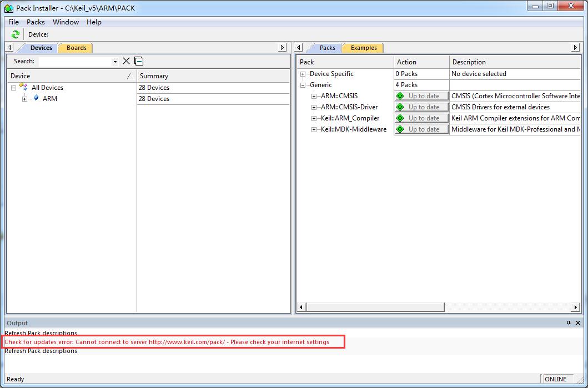The width and height of the screenshot is (588, 388).
Task: Click the Pack Installer title bar icon
Action: click(x=9, y=8)
